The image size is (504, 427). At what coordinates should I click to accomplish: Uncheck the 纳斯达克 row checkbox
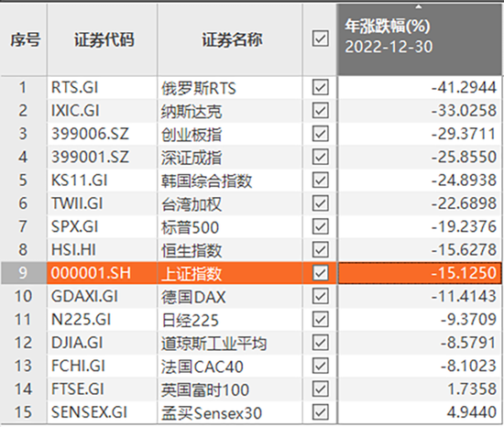tap(320, 111)
